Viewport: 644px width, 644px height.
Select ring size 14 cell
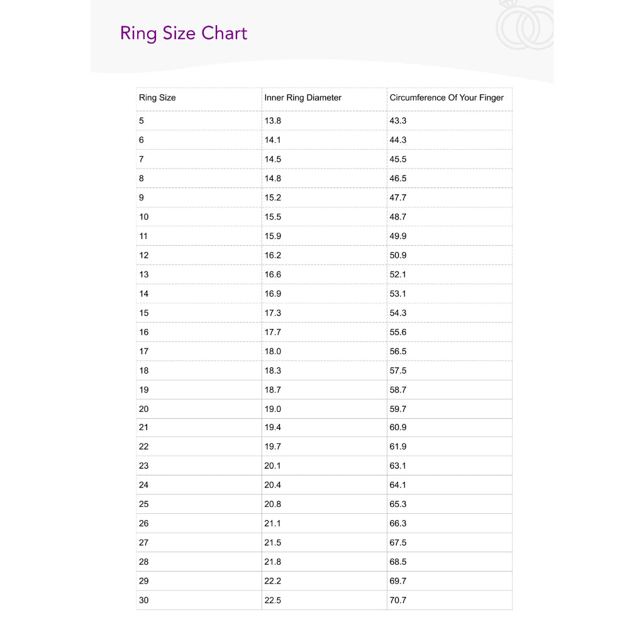click(x=144, y=294)
